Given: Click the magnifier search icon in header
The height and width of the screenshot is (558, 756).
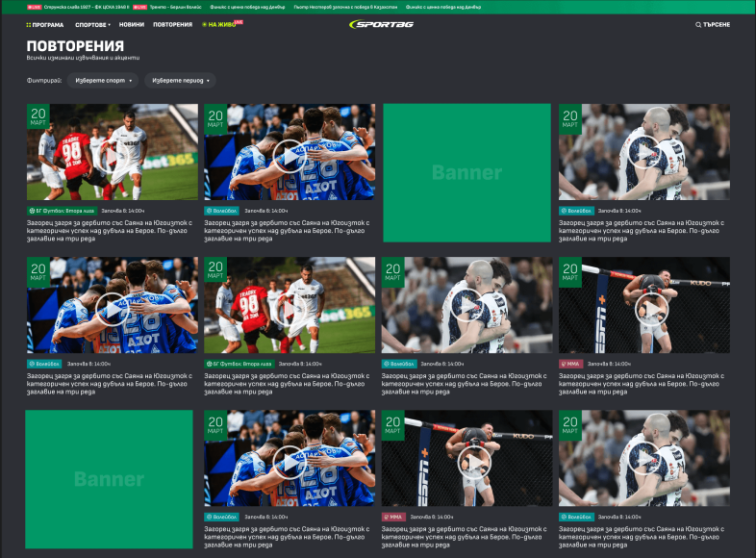Looking at the screenshot, I should [698, 25].
